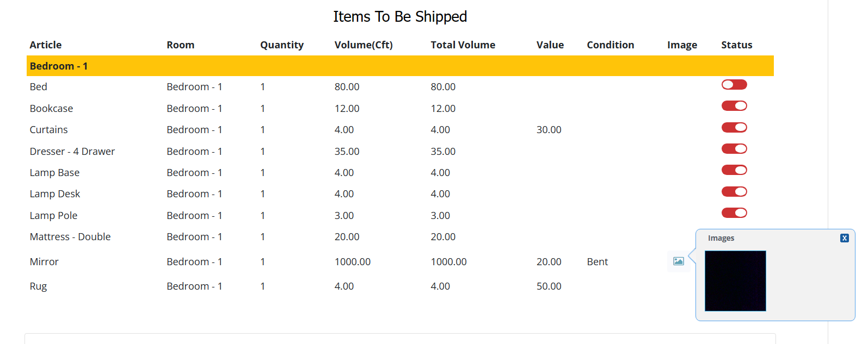Open the dark image thumbnail
Image resolution: width=868 pixels, height=344 pixels.
point(735,281)
